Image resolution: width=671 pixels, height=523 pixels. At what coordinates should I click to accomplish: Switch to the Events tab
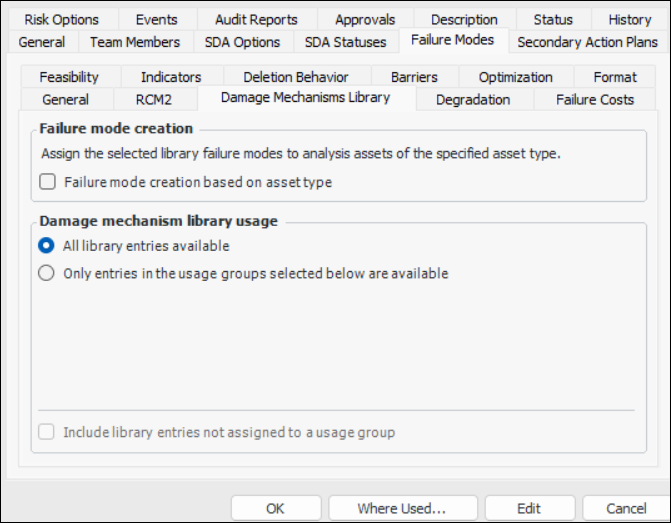click(x=156, y=20)
